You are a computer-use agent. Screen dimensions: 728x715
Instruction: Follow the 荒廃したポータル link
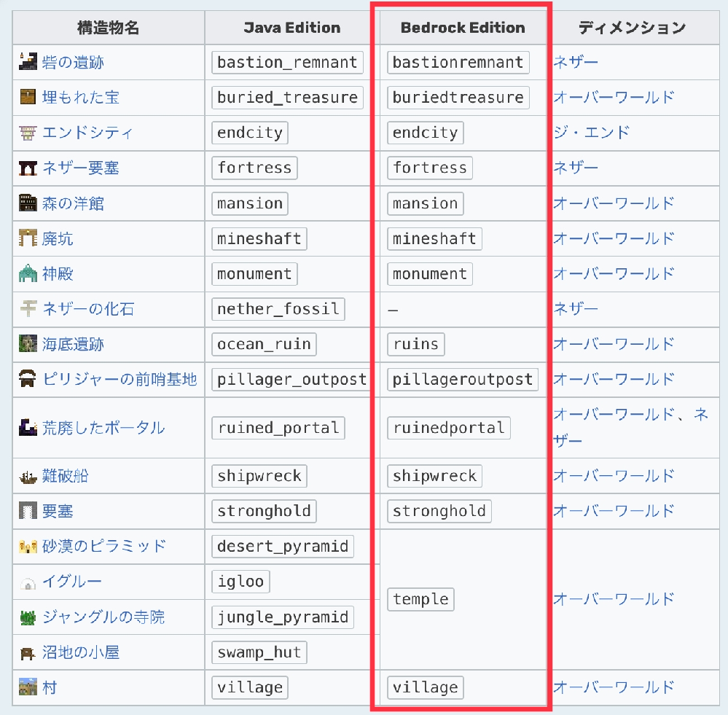(103, 428)
